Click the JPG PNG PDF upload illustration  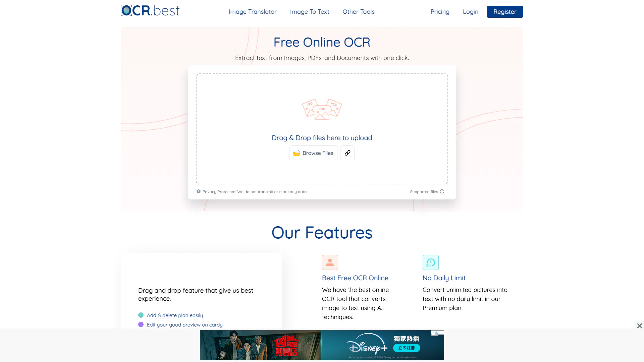tap(322, 109)
